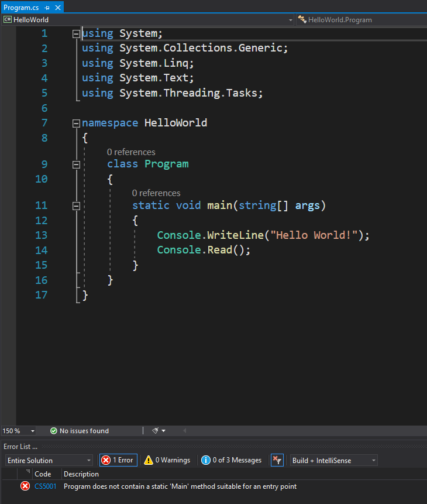
Task: Open the Entire Solution scope dropdown
Action: pyautogui.click(x=49, y=461)
